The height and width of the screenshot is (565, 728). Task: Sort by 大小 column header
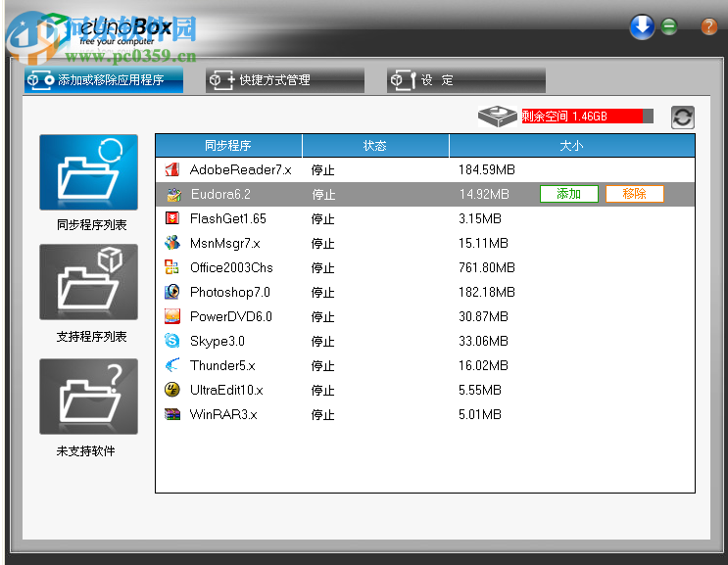click(x=571, y=146)
